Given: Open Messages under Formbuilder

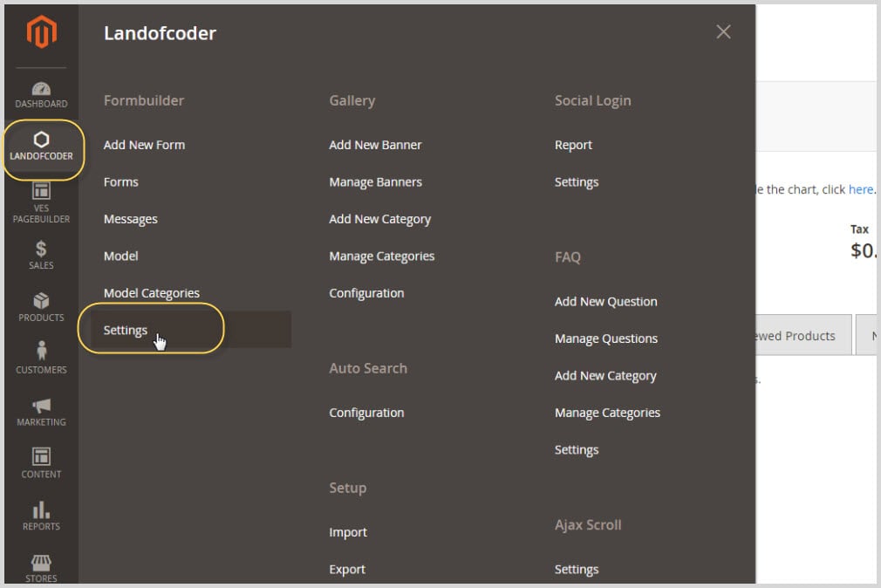Looking at the screenshot, I should point(130,219).
